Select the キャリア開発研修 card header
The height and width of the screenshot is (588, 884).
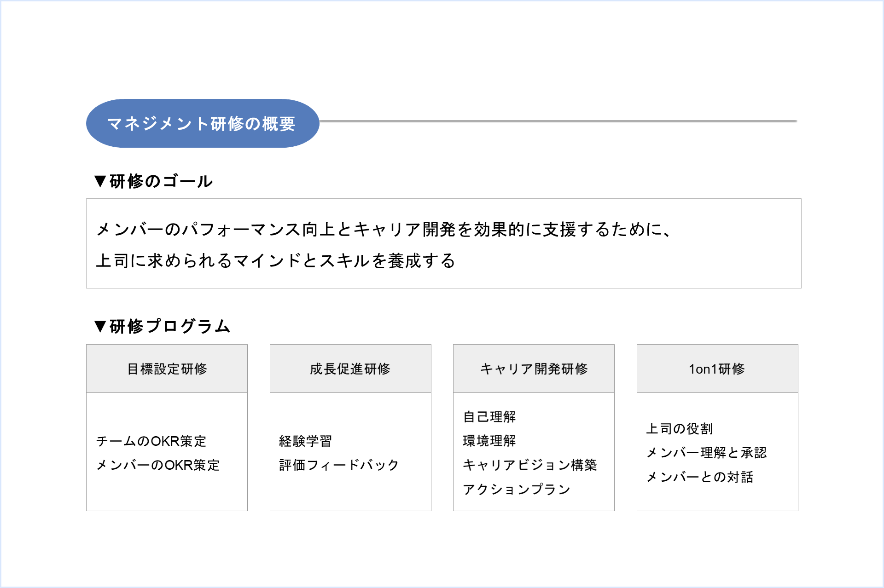coord(534,369)
